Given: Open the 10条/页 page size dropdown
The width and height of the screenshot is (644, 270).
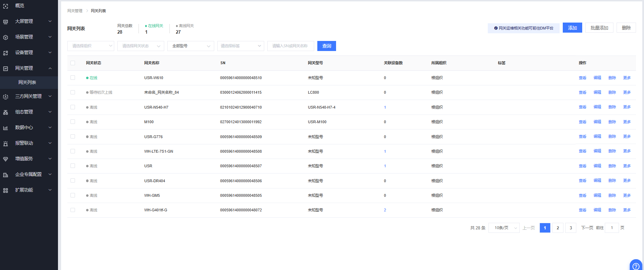Looking at the screenshot, I should 504,228.
